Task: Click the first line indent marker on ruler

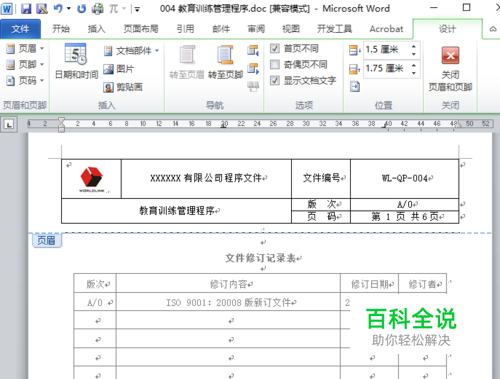Action: coord(61,120)
